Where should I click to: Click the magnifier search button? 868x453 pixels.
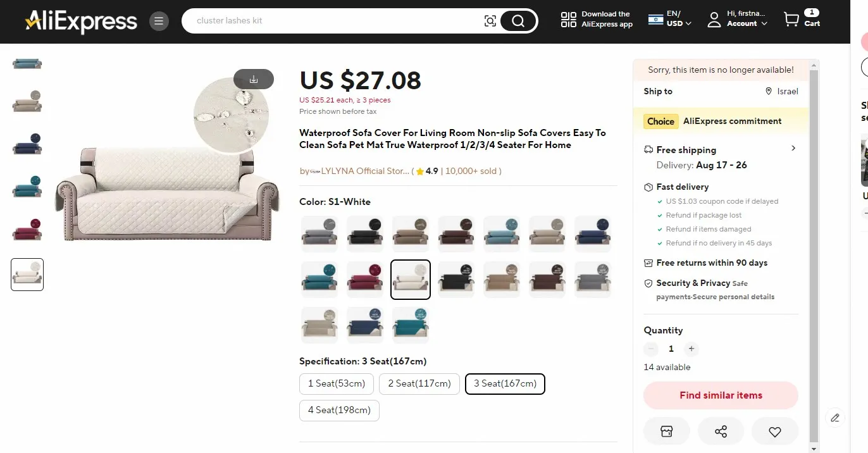[x=518, y=21]
